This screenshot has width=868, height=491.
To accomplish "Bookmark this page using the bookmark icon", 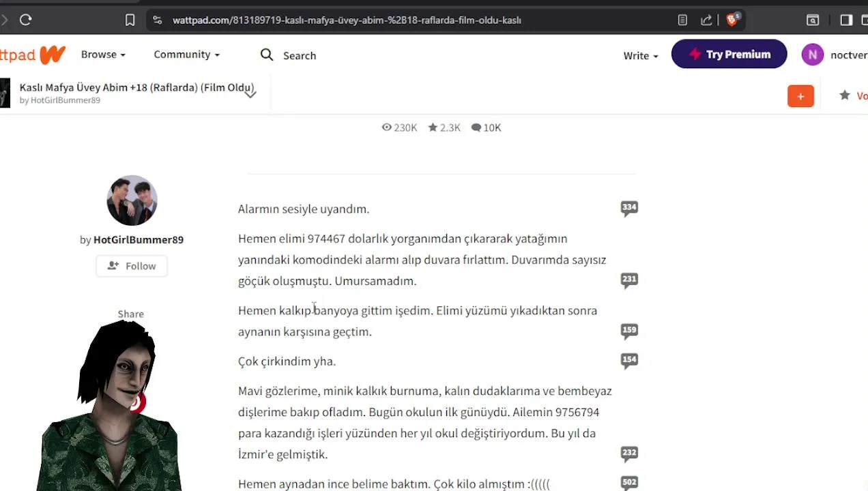I will [x=130, y=20].
